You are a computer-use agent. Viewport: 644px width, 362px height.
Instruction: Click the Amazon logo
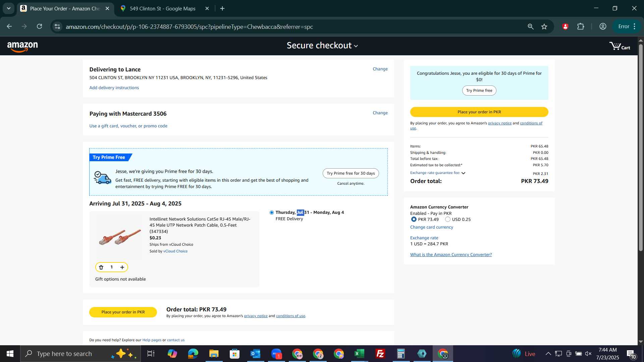click(22, 47)
